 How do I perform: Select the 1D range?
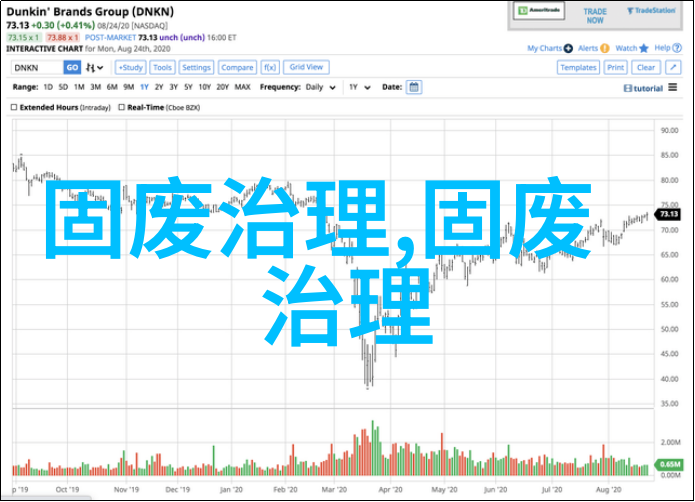pos(48,87)
